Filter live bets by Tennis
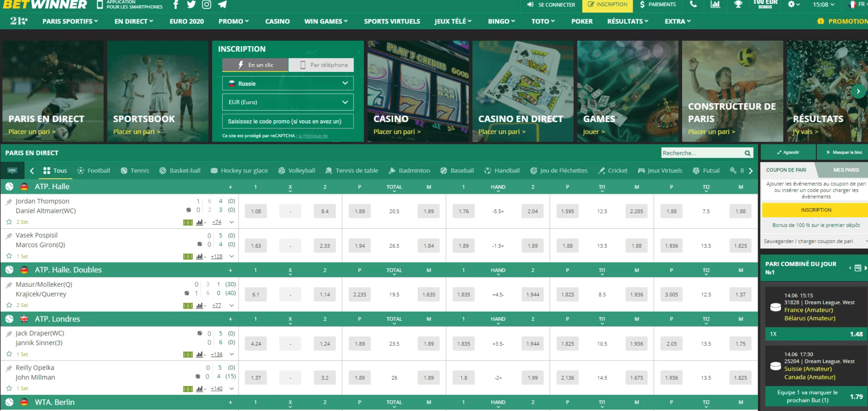This screenshot has height=411, width=868. (135, 170)
